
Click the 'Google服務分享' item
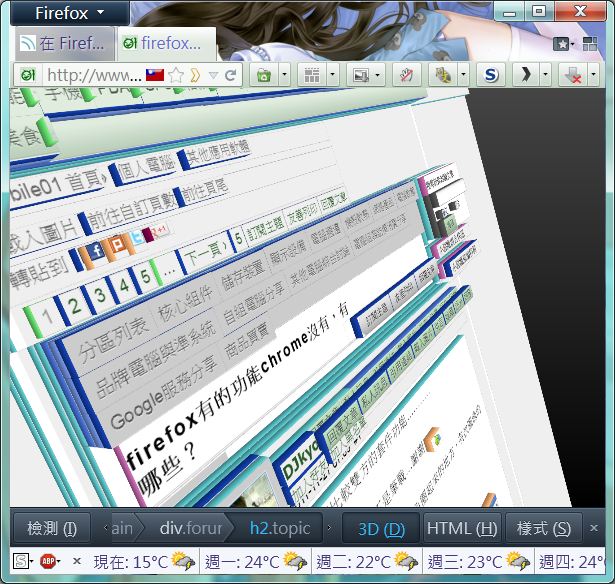coord(163,393)
